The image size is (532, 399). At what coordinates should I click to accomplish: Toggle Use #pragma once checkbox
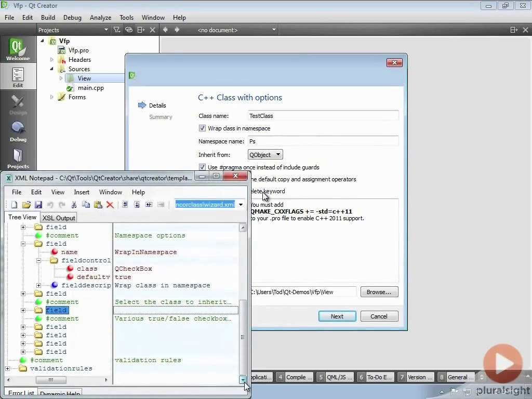click(x=202, y=167)
